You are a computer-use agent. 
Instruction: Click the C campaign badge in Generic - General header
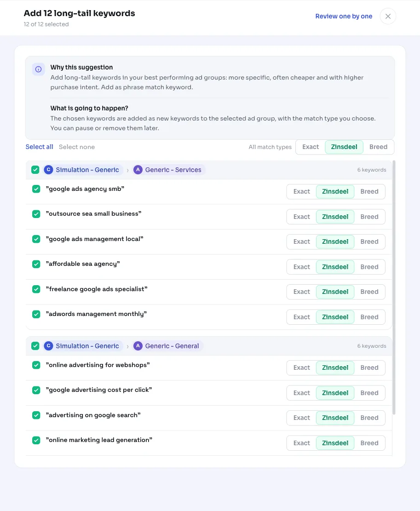(49, 346)
